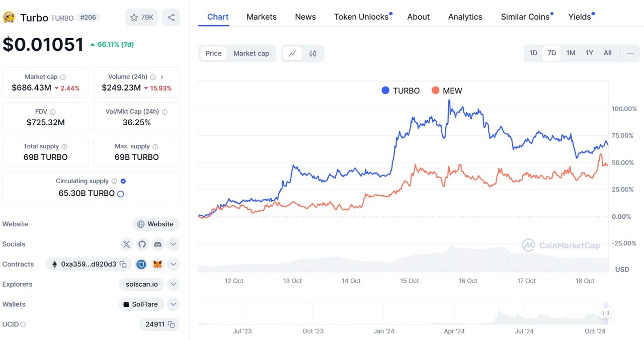
Task: Click the Website link button
Action: [155, 224]
